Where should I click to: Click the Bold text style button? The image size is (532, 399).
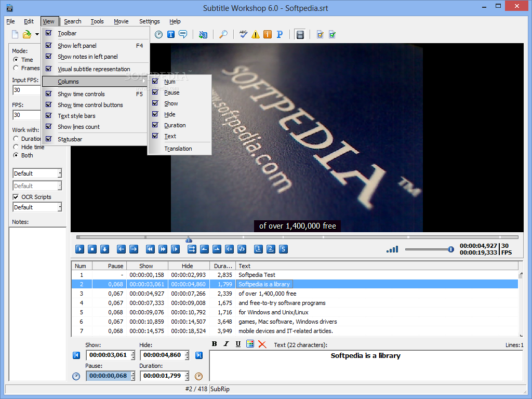[x=215, y=344]
